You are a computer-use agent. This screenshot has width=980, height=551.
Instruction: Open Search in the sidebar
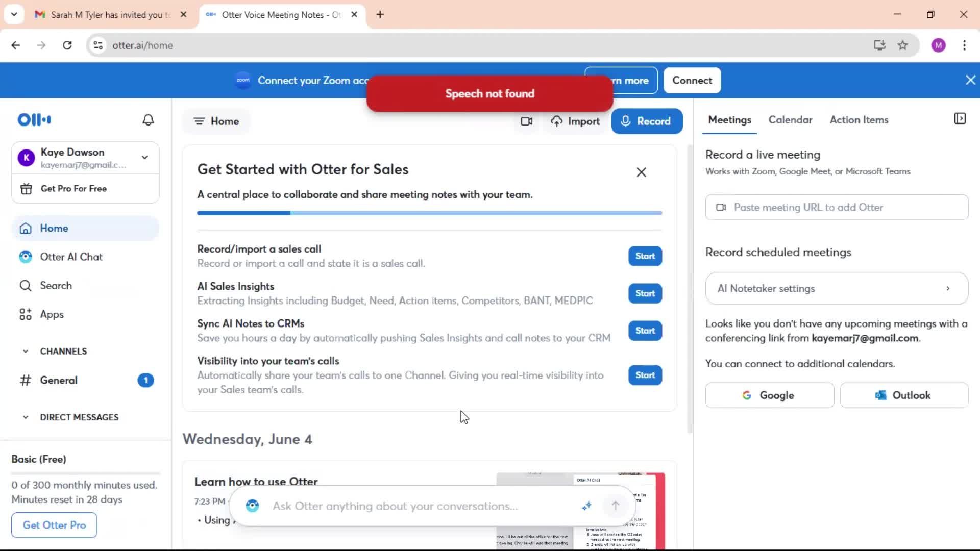coord(85,286)
